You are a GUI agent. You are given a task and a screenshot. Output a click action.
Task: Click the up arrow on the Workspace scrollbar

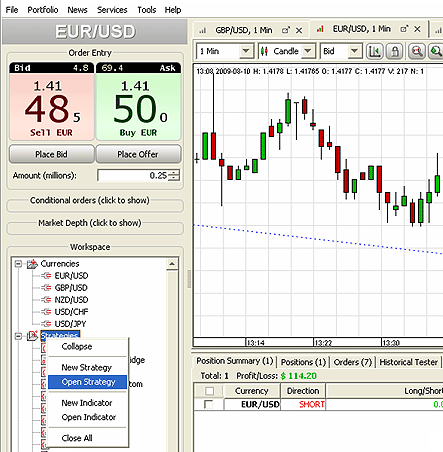tap(172, 264)
